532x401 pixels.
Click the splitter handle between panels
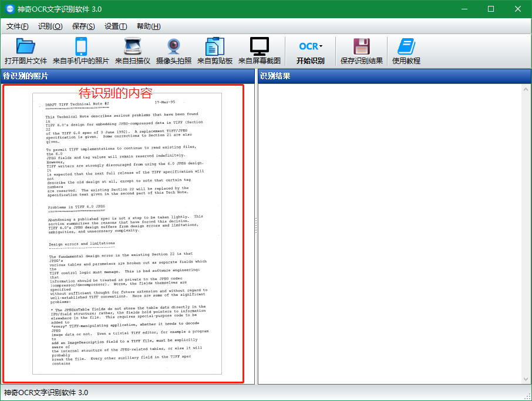point(256,225)
